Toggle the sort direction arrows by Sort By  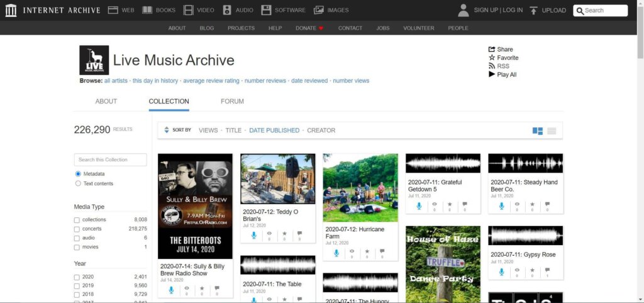click(x=166, y=130)
